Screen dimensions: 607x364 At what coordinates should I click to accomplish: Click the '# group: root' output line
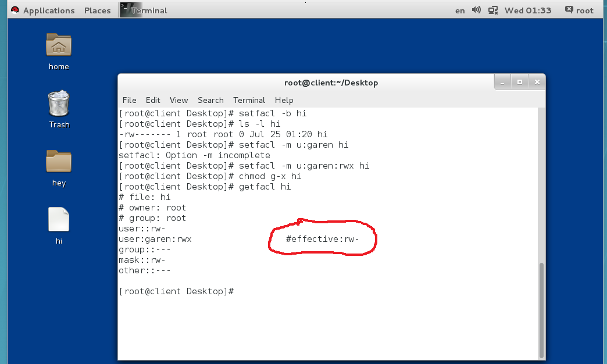click(x=152, y=218)
